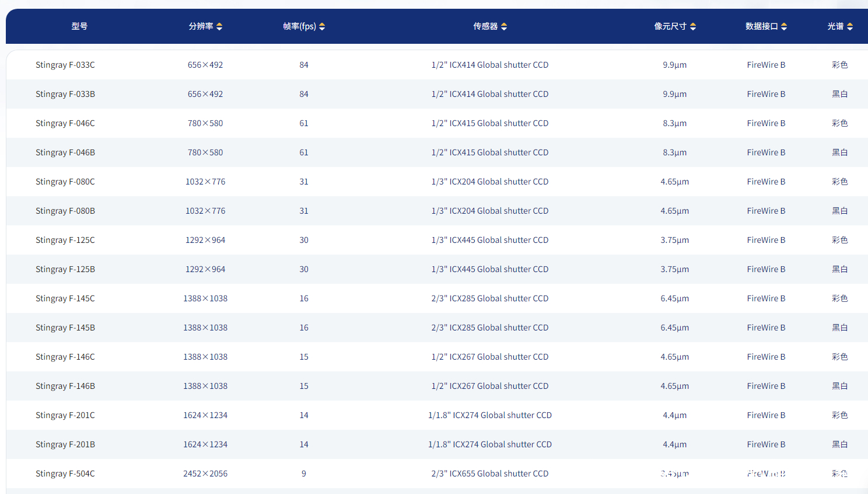Open Stingray F-080B model
Screen dimensions: 868x494
pos(65,211)
